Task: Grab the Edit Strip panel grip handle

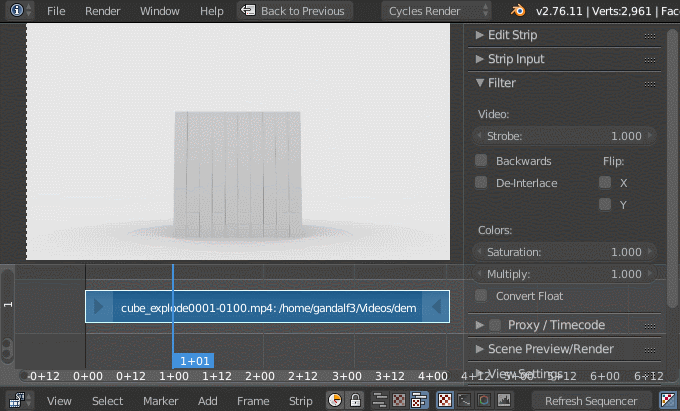Action: [x=650, y=36]
